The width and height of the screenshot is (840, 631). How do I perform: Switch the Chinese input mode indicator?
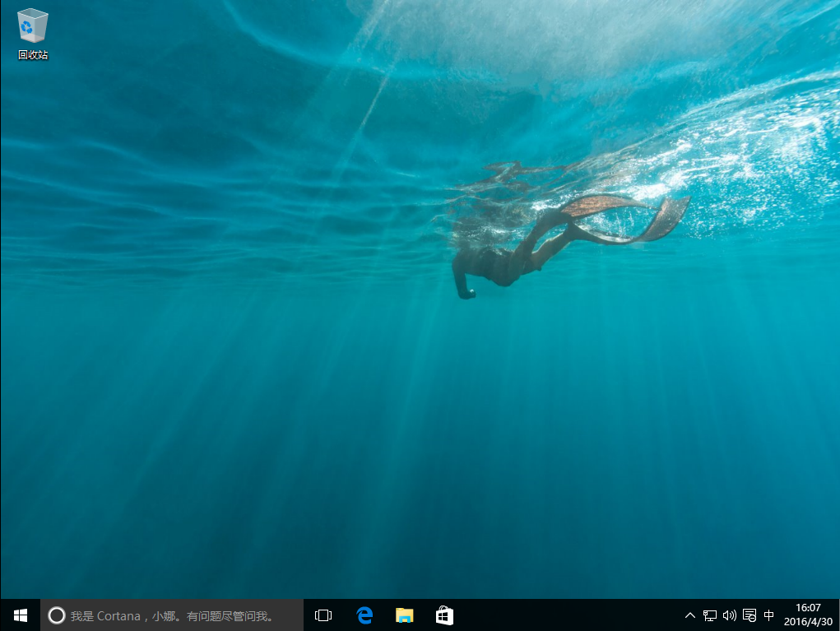pos(768,615)
